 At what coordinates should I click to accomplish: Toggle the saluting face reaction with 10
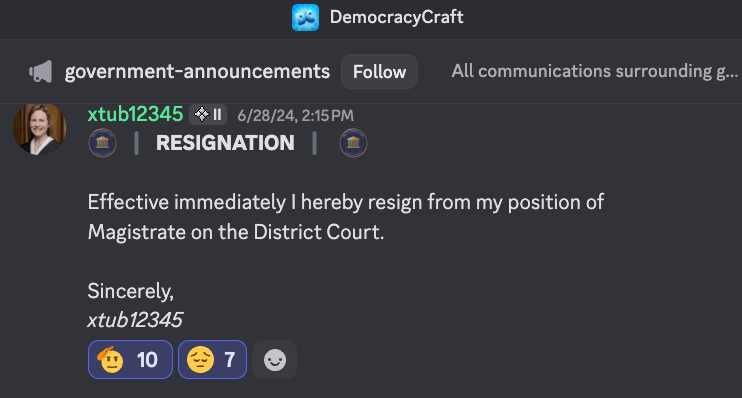tap(130, 360)
